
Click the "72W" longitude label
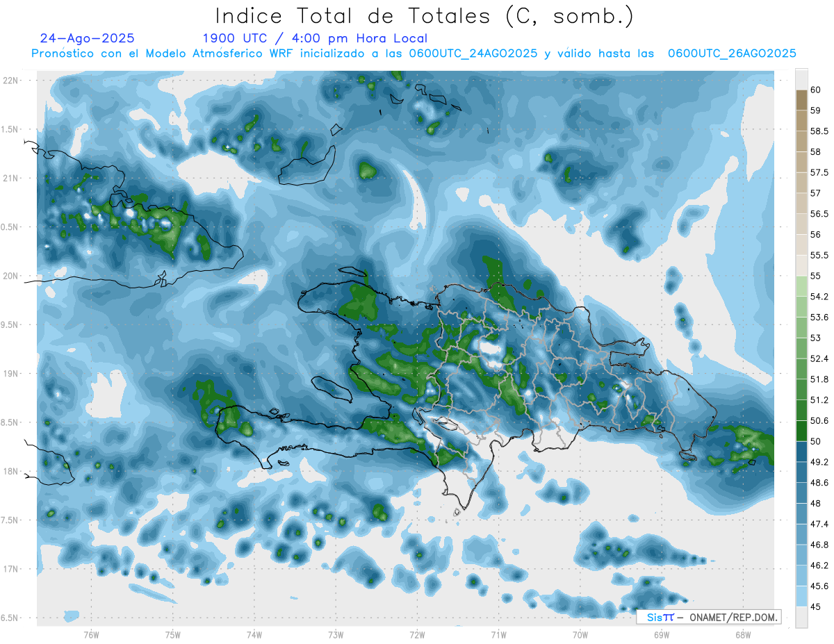click(417, 634)
